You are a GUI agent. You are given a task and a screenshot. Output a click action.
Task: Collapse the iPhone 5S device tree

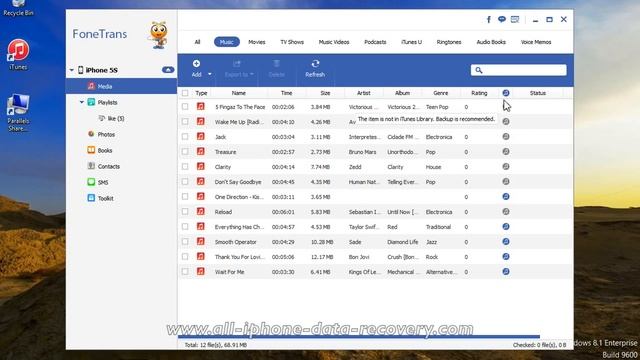point(72,70)
